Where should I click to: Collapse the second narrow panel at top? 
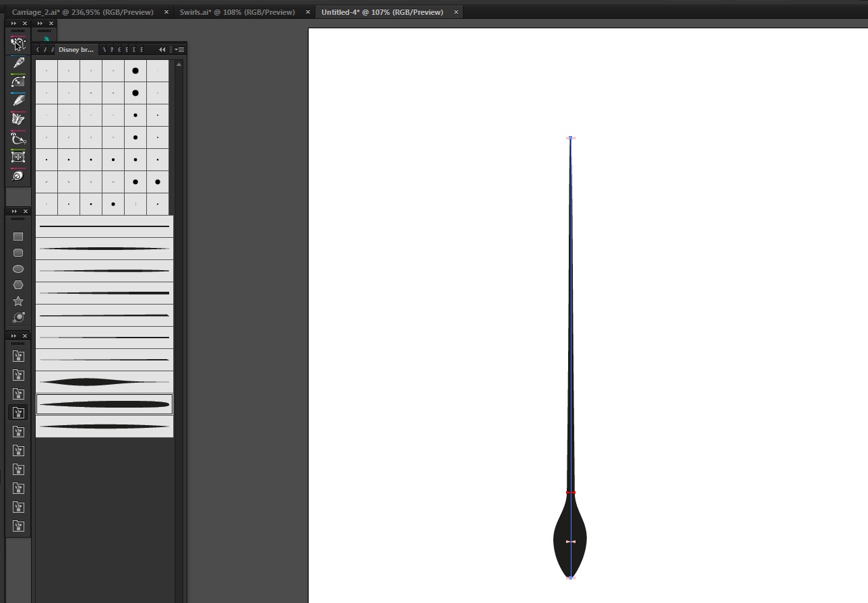coord(40,24)
